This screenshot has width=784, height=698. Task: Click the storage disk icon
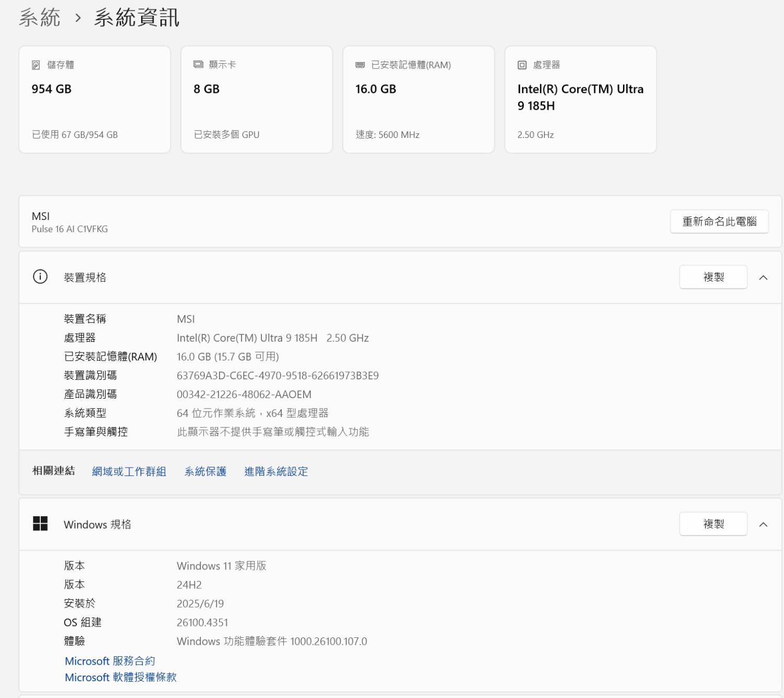pos(36,65)
